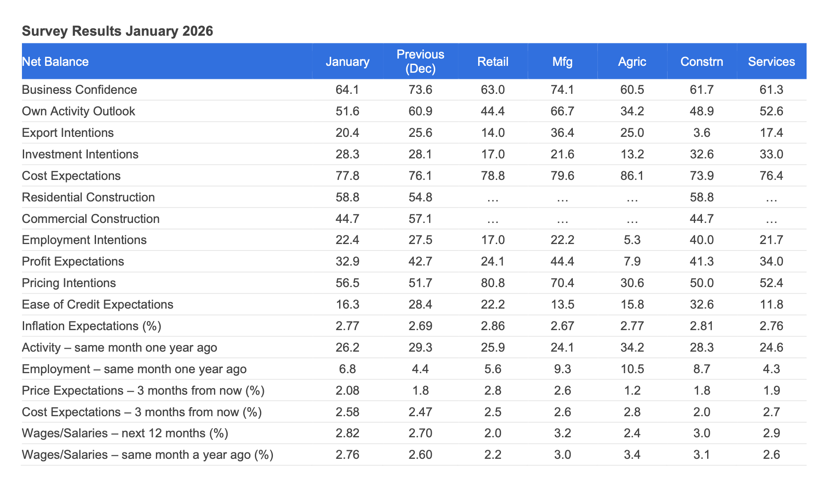
Task: Click the "Agric" column header
Action: click(x=632, y=62)
